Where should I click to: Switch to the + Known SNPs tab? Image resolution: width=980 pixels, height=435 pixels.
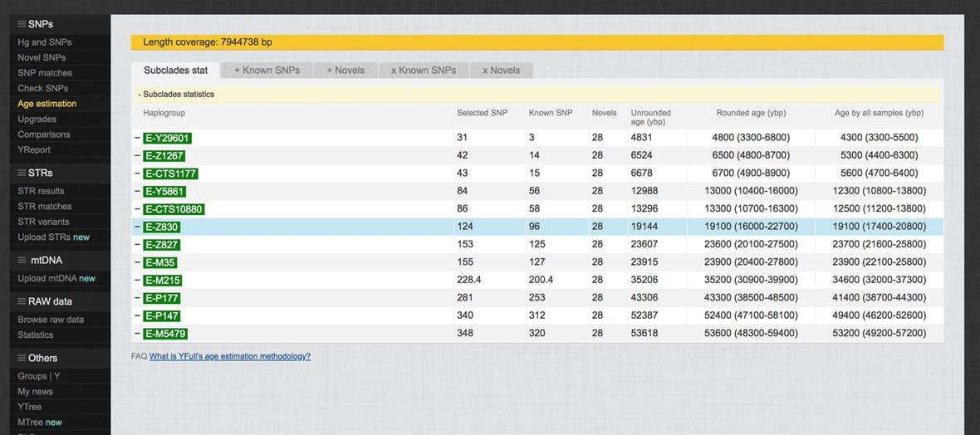(x=266, y=71)
